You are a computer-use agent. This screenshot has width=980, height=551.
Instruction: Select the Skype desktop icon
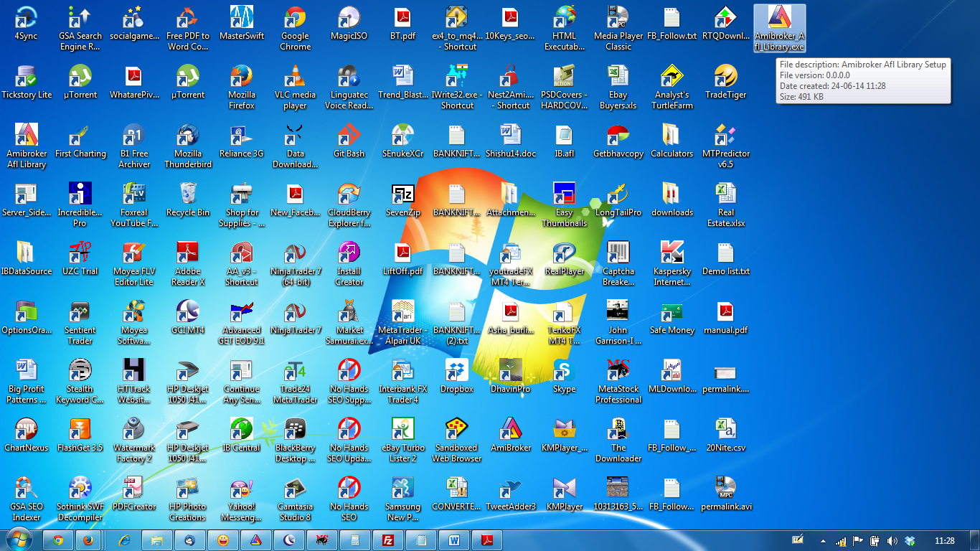pos(565,376)
